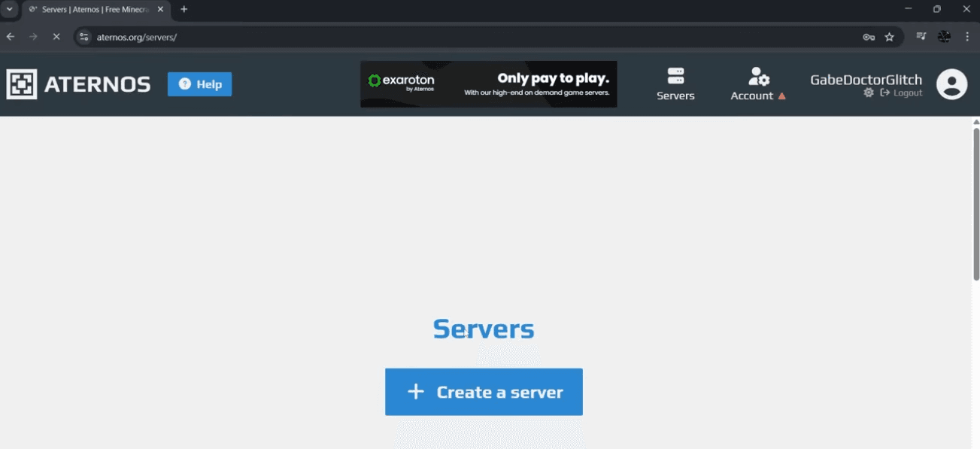Viewport: 980px width, 449px height.
Task: Open the Help button
Action: [x=199, y=83]
